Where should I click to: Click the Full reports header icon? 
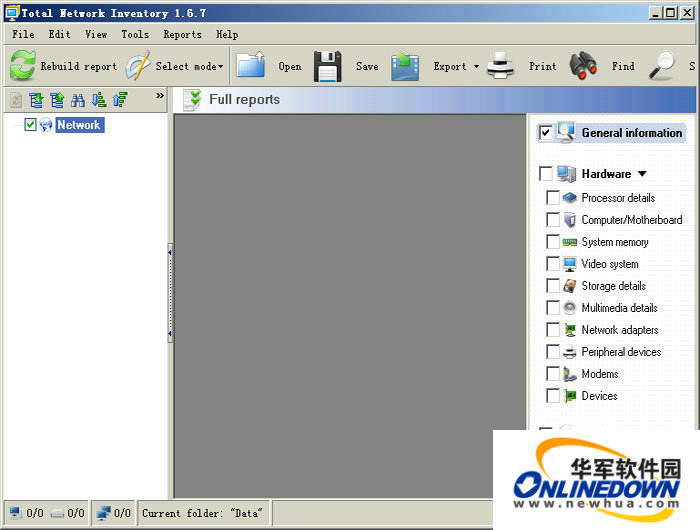tap(193, 100)
